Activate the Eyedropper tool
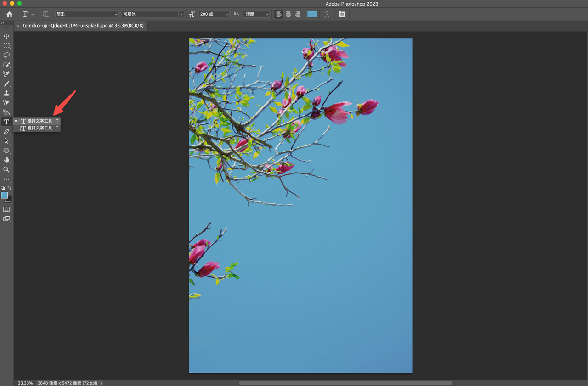Viewport: 588px width, 386px height. (6, 74)
